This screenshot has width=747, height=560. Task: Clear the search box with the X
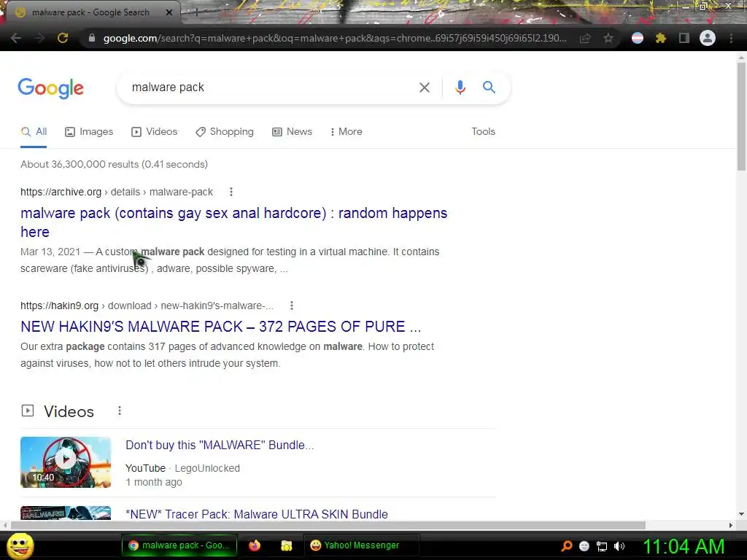click(x=425, y=87)
